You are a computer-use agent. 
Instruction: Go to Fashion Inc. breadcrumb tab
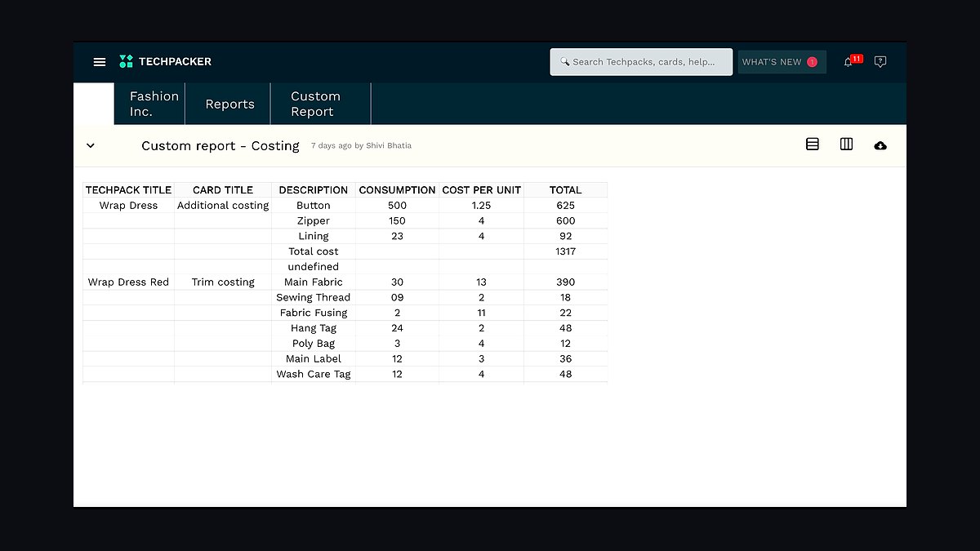pyautogui.click(x=150, y=104)
